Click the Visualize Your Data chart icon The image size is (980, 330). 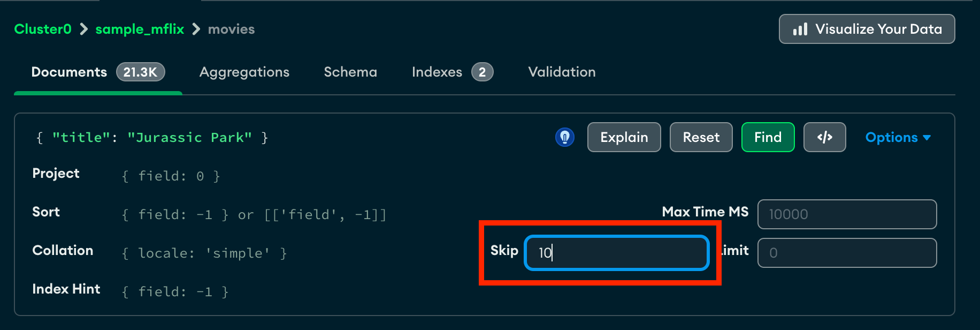pos(800,29)
